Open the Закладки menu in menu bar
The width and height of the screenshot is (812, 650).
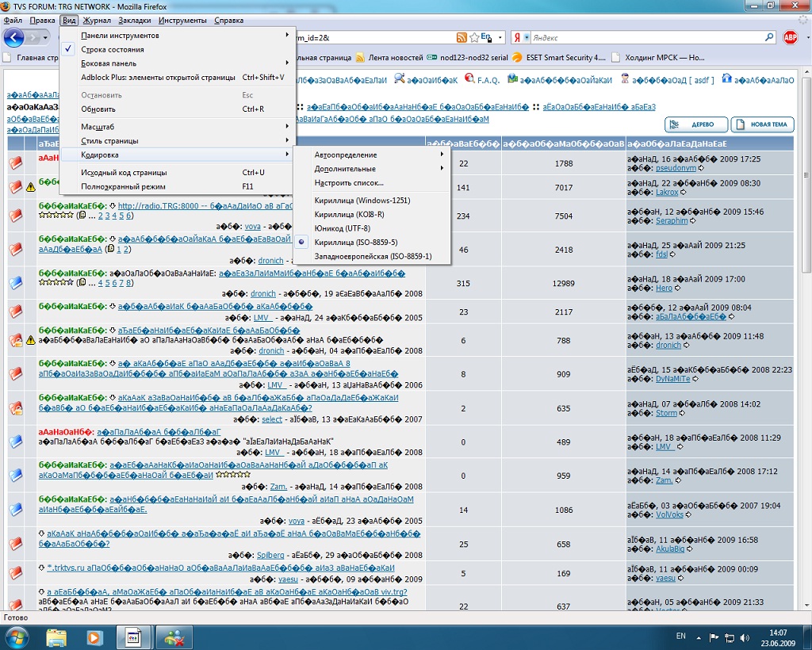[x=134, y=20]
